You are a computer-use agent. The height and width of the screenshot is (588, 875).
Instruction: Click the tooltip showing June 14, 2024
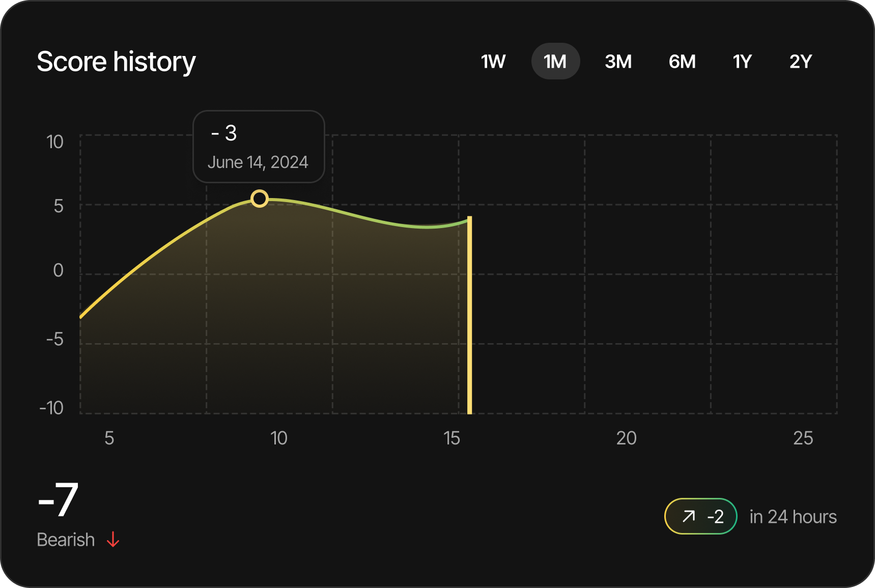click(259, 146)
